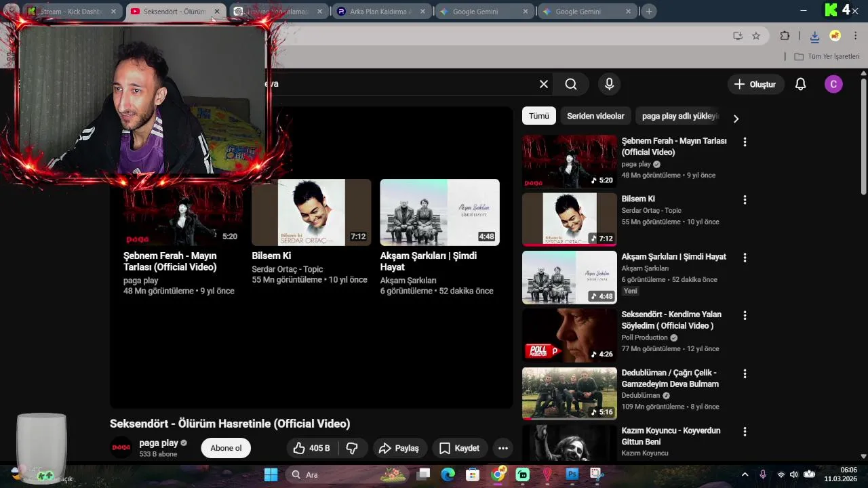Screen dimensions: 868x488
Task: Open sidebar thumbnail of Dedublüman Gamzedeyim Deva Bulmam
Action: pos(570,393)
